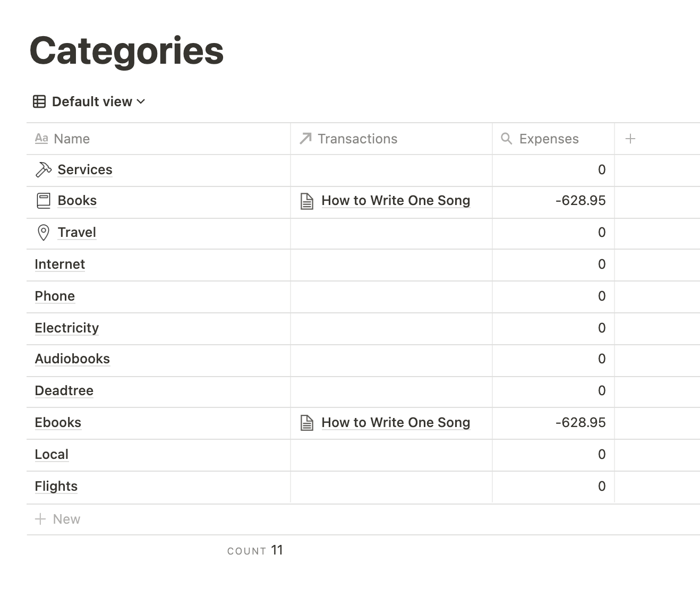The image size is (700, 614).
Task: Click the location pin icon beside Travel
Action: point(43,233)
